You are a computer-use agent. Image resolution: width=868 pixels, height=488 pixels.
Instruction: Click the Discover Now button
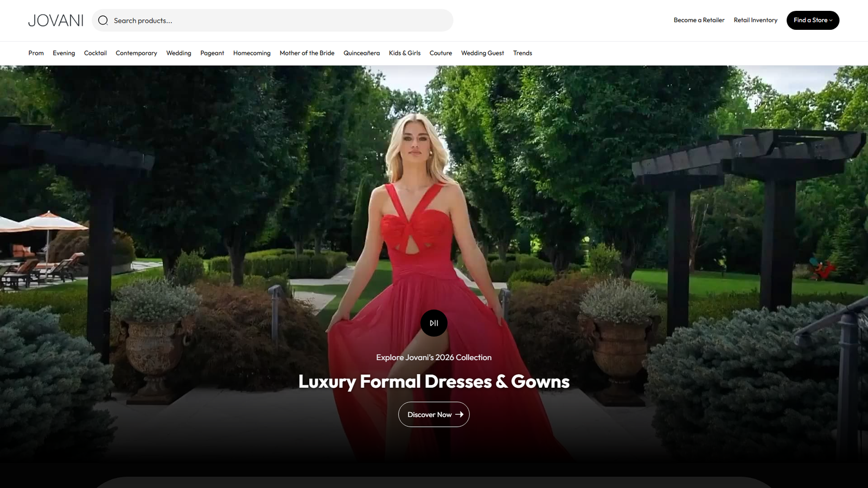click(x=433, y=414)
